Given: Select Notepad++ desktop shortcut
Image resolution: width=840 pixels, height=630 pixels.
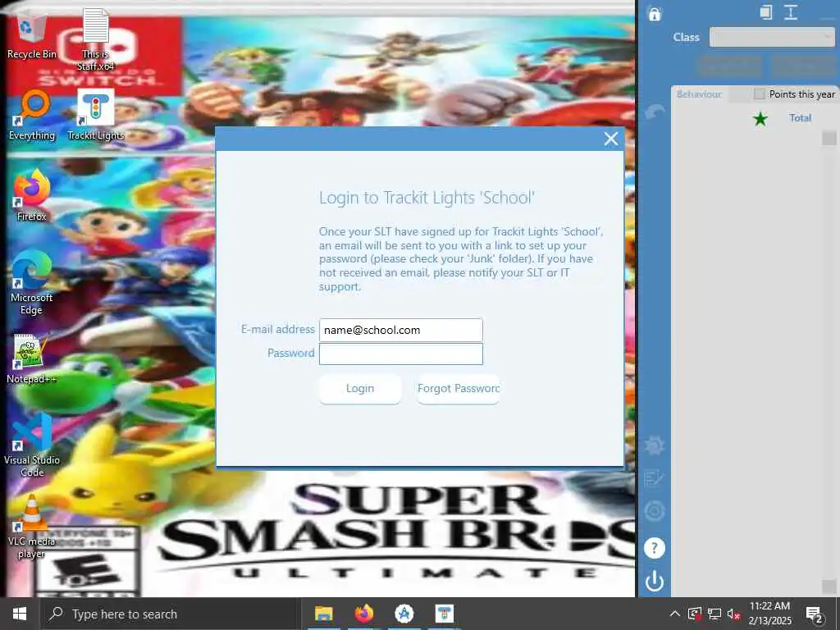Looking at the screenshot, I should [x=32, y=359].
